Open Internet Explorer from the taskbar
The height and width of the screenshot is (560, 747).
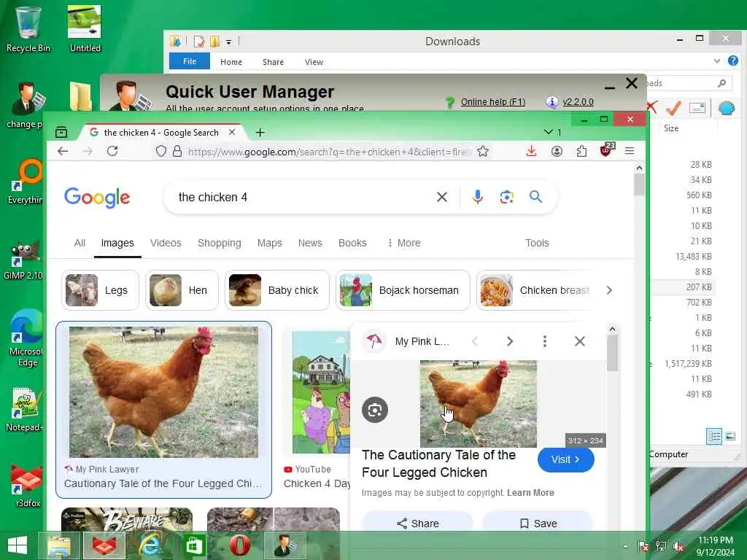pos(150,545)
